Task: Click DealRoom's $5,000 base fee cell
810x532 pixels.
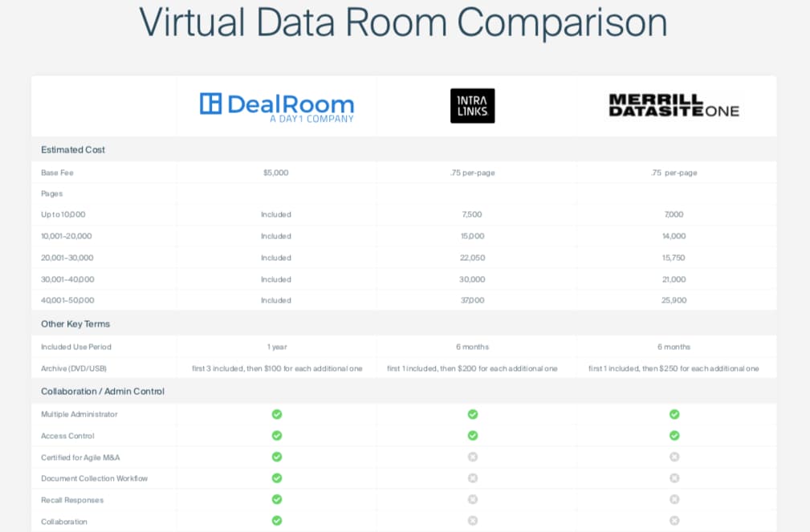Action: coord(275,173)
